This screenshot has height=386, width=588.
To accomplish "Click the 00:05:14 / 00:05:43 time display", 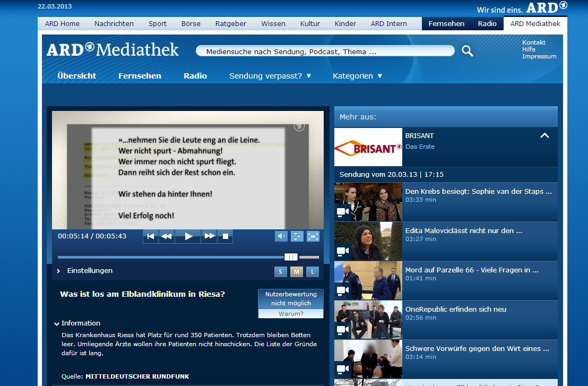I will 92,236.
